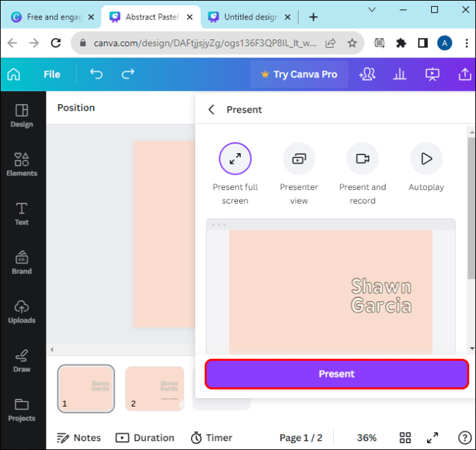Redo the last action
The height and width of the screenshot is (450, 476).
pos(128,74)
